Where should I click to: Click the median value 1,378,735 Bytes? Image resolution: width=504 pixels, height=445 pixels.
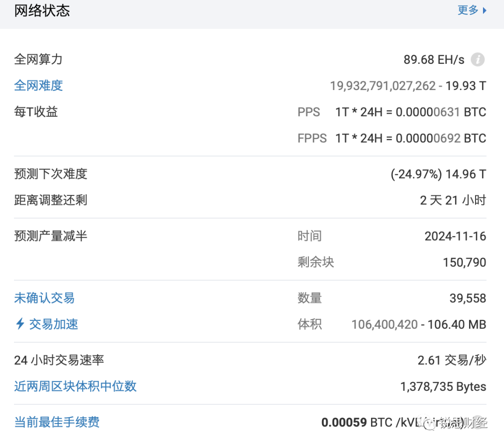443,387
